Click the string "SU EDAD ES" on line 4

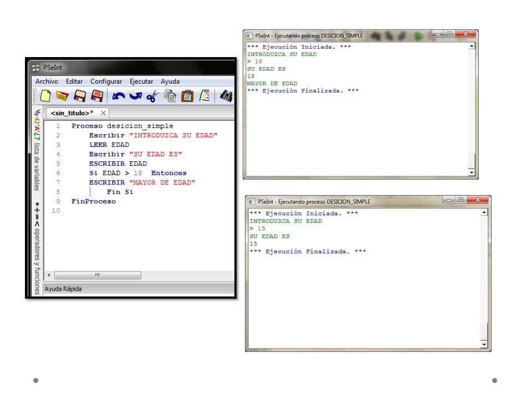tap(156, 155)
